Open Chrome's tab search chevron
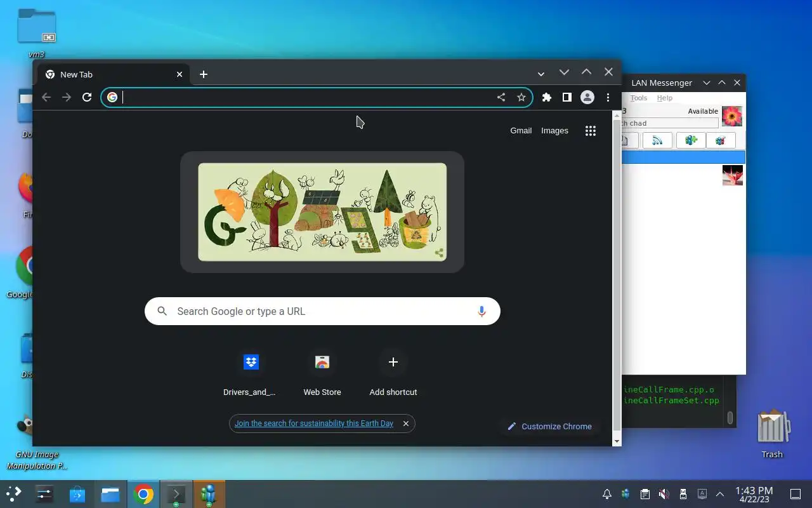812x508 pixels. pyautogui.click(x=541, y=74)
